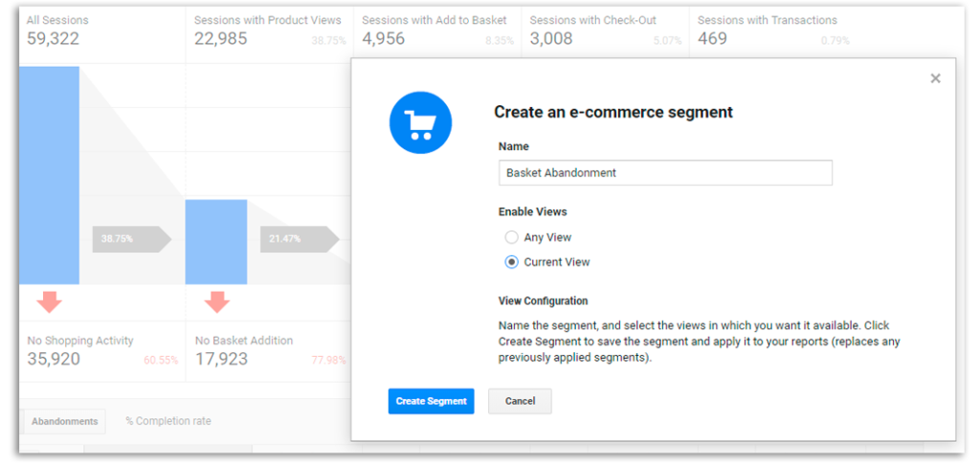Image resolution: width=980 pixels, height=463 pixels.
Task: Click the 38.75% funnel arrow
Action: (131, 239)
